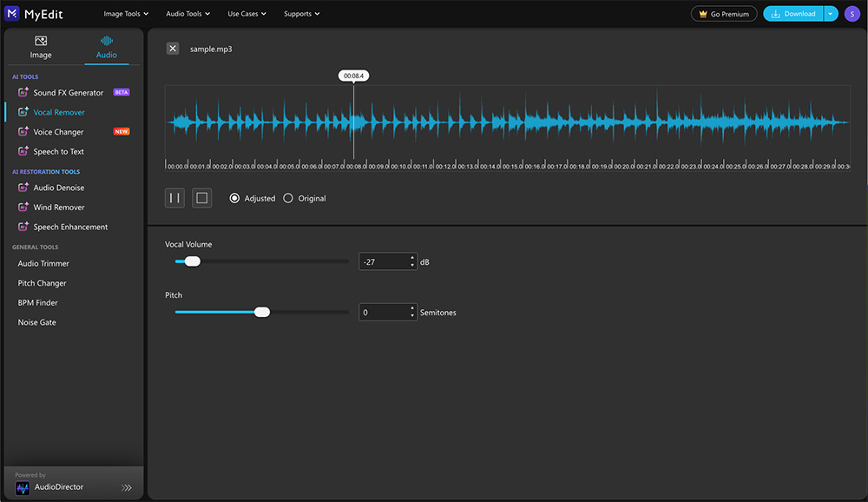Click the Go Premium button
This screenshot has height=502, width=868.
(x=723, y=13)
